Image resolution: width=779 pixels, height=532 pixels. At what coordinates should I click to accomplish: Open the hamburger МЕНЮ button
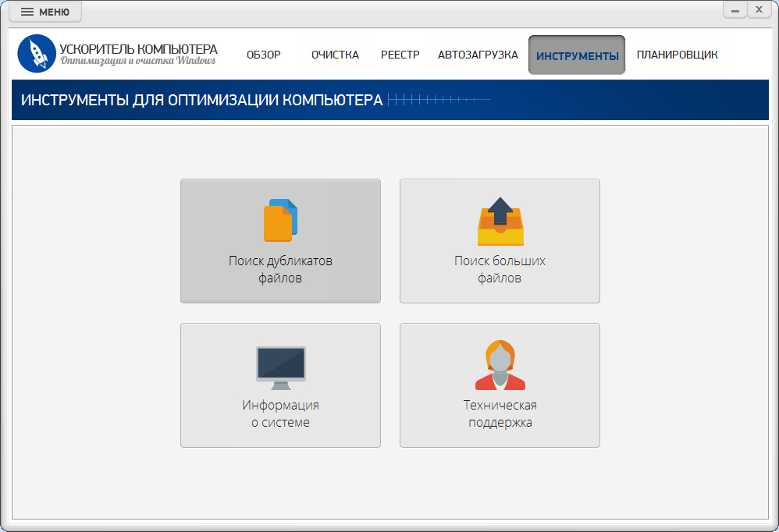44,12
